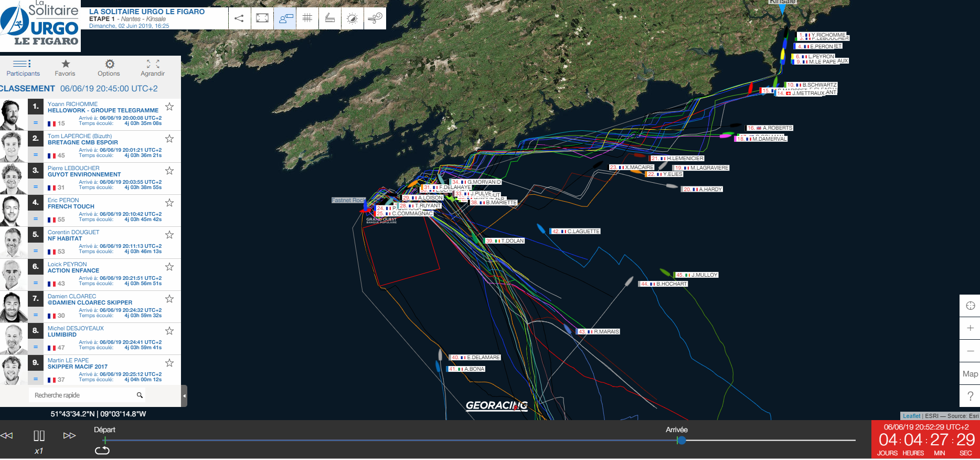This screenshot has width=980, height=460.
Task: Click the fast-forward playback button
Action: [69, 435]
